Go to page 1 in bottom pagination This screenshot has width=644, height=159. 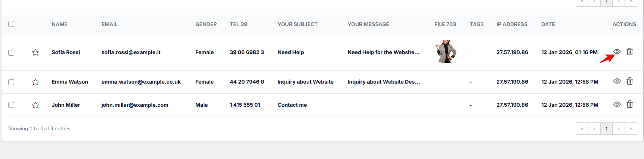pos(606,129)
